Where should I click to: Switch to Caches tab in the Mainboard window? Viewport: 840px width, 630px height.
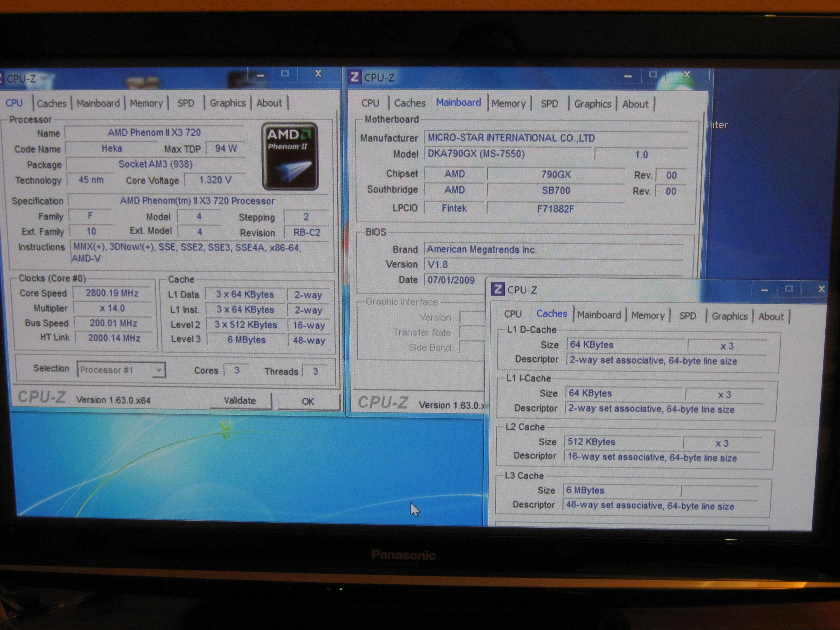pyautogui.click(x=410, y=103)
